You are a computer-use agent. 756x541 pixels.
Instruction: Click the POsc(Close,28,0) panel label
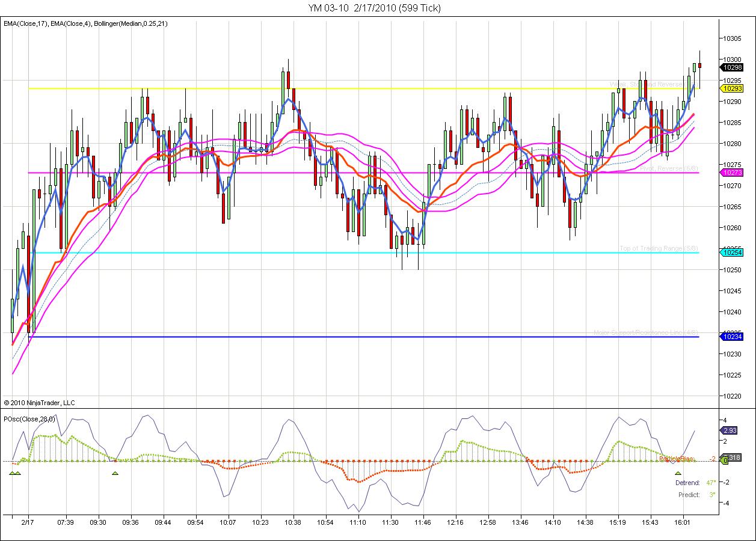(29, 419)
